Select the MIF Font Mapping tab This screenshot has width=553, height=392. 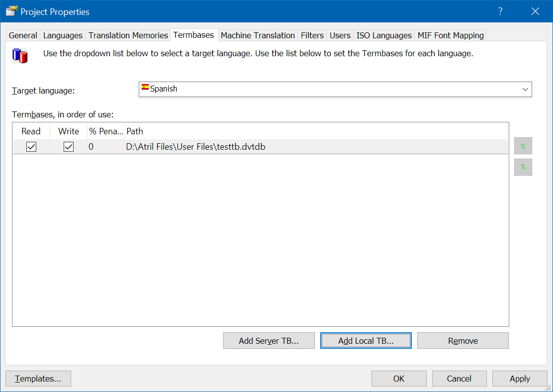(x=451, y=35)
